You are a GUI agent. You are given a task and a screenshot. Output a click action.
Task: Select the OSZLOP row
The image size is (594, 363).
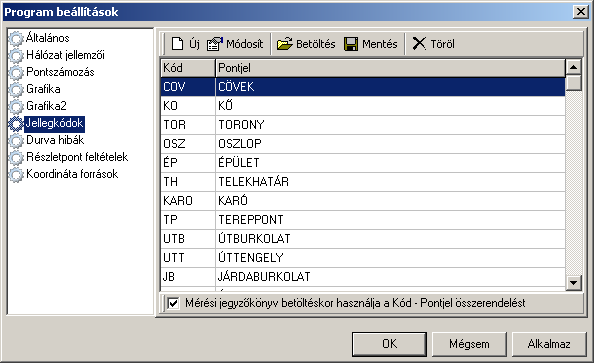(363, 144)
